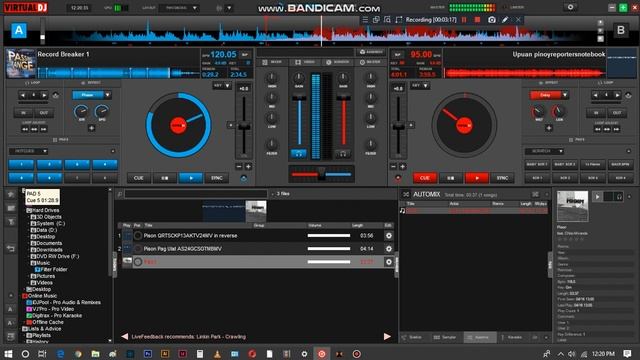
Task: Set loop IN point on deck A
Action: (x=23, y=113)
